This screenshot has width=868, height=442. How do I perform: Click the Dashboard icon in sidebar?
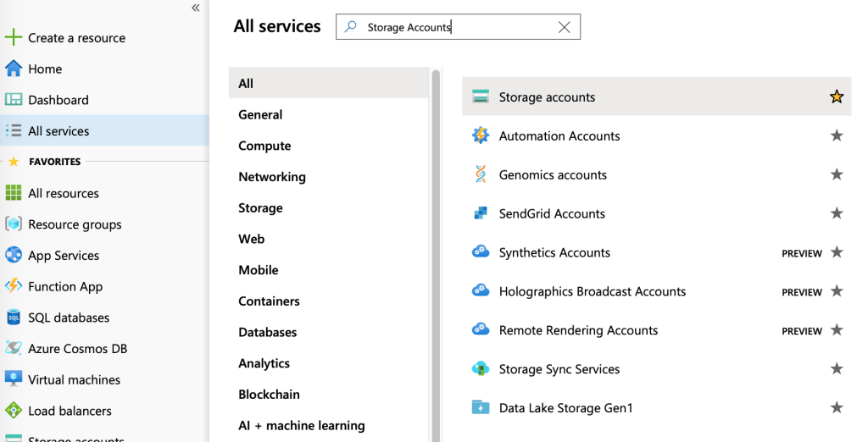14,100
